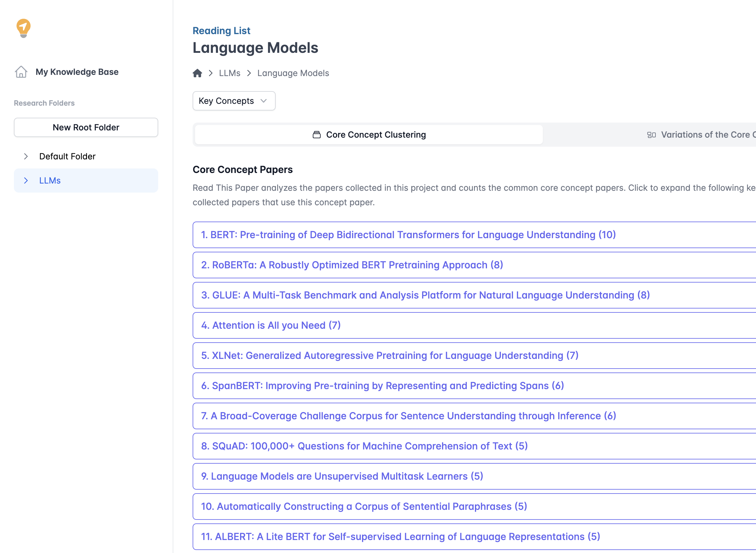Expand the LLMs folder chevron

click(26, 181)
